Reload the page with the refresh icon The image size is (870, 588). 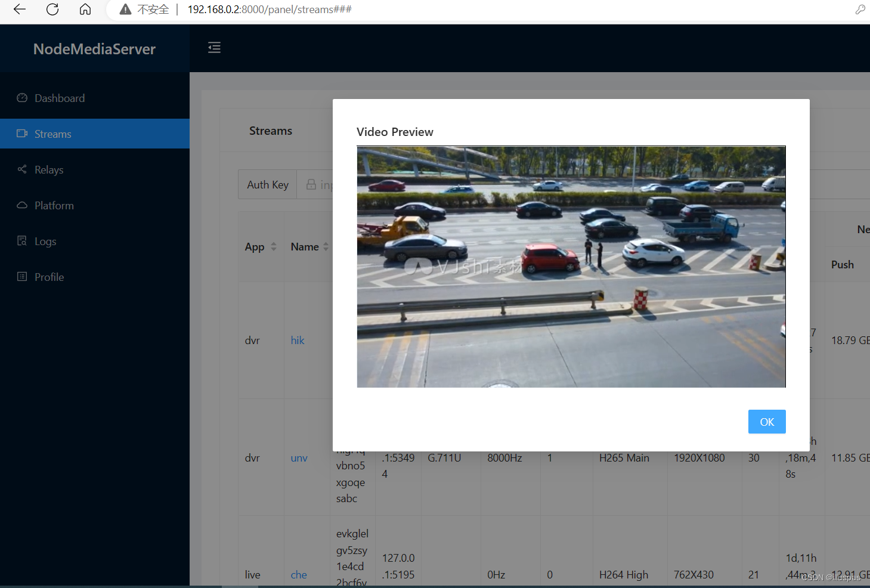pyautogui.click(x=52, y=10)
